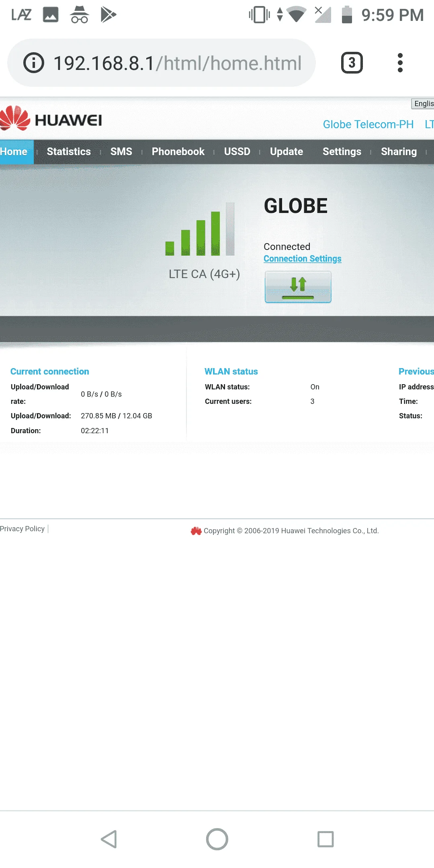
Task: Tap the vibrate mode status icon
Action: [x=259, y=15]
